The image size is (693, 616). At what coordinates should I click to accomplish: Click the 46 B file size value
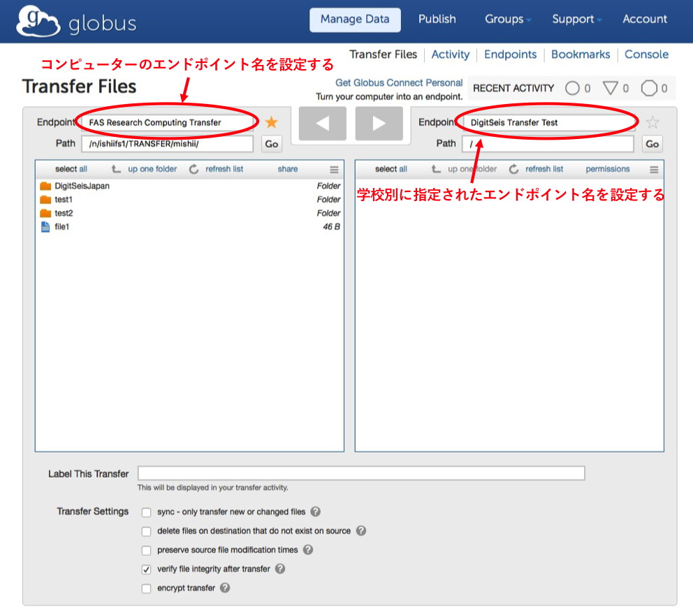coord(331,227)
